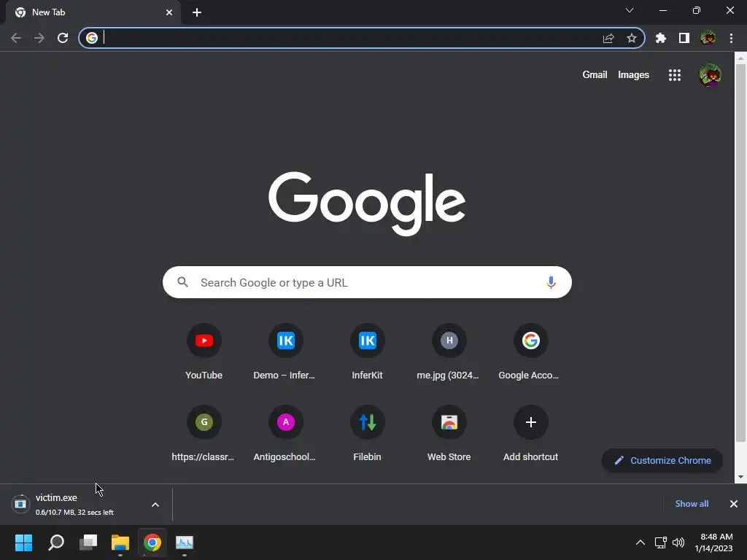Click the scrollbar up arrow
This screenshot has height=560, width=747.
[x=740, y=58]
